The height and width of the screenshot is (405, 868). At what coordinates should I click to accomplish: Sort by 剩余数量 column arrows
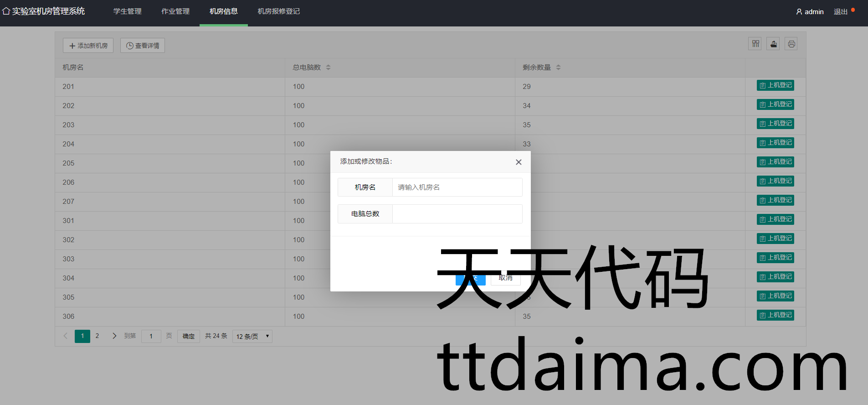point(558,67)
